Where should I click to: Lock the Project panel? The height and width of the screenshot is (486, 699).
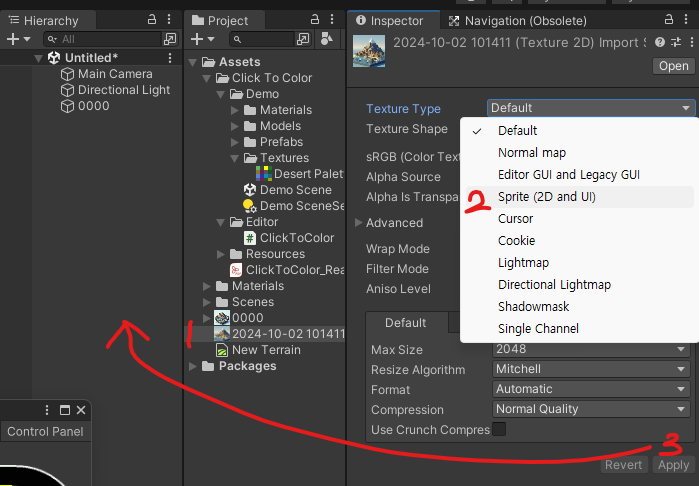pos(315,19)
